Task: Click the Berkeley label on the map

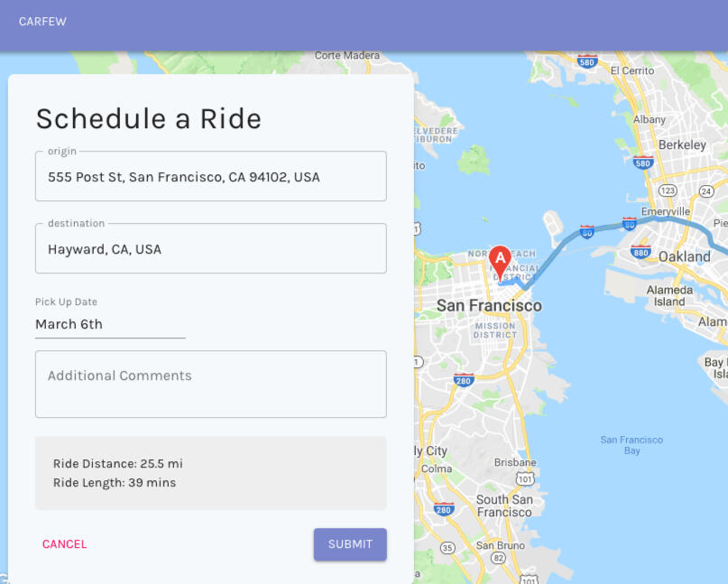Action: pos(682,144)
